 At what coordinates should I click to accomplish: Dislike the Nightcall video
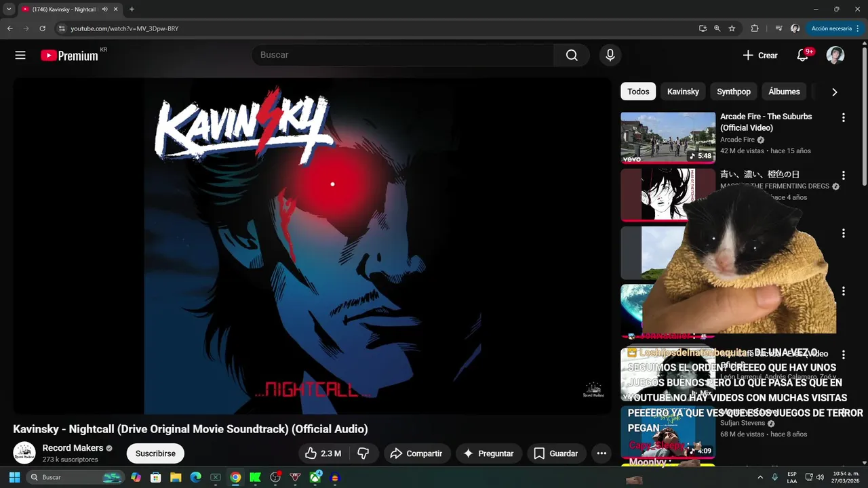363,453
